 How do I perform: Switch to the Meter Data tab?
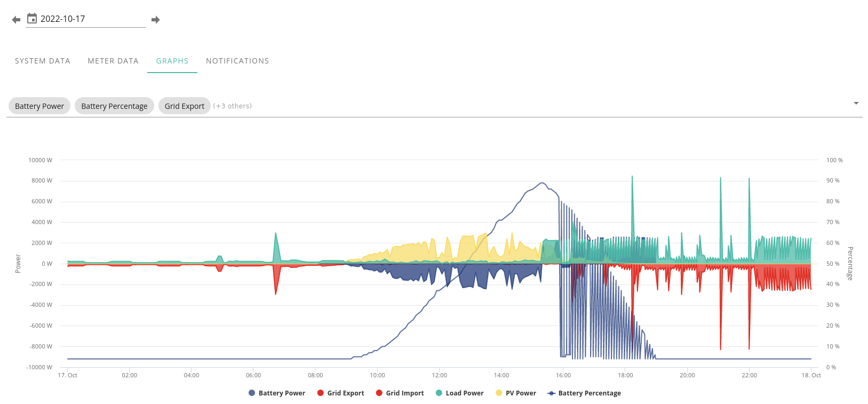(x=113, y=61)
